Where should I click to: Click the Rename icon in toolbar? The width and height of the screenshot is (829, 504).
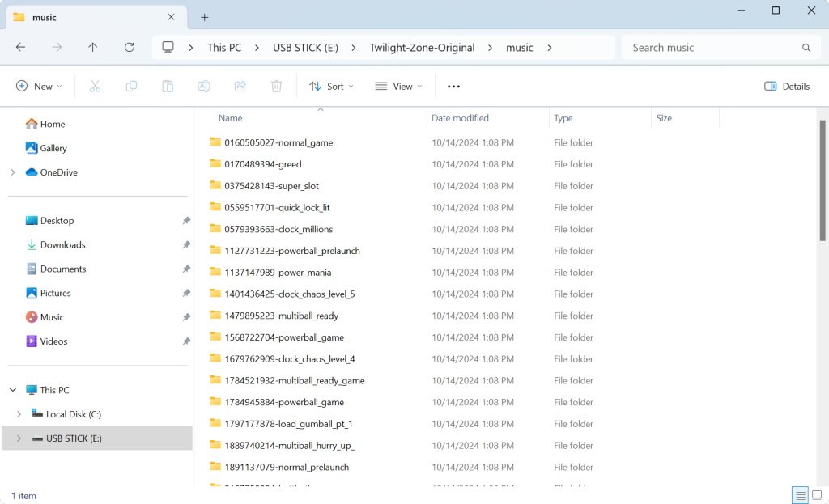pos(203,86)
